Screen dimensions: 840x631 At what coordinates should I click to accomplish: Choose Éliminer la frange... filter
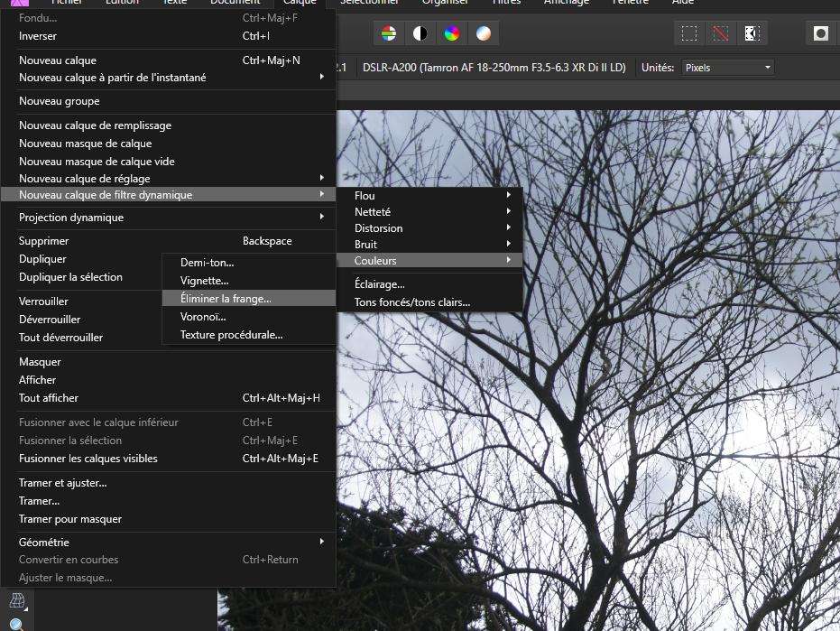point(249,299)
